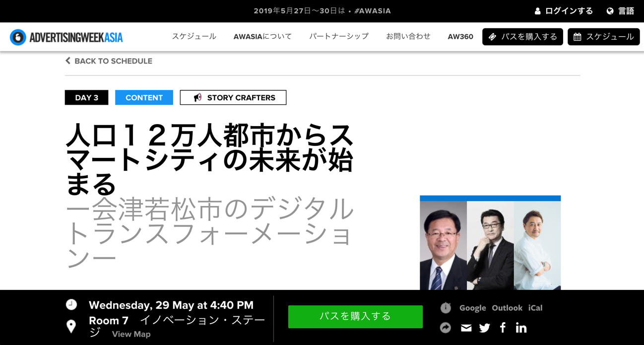Viewport: 644px width, 345px height.
Task: Click the speakers photo thumbnail
Action: (x=490, y=244)
